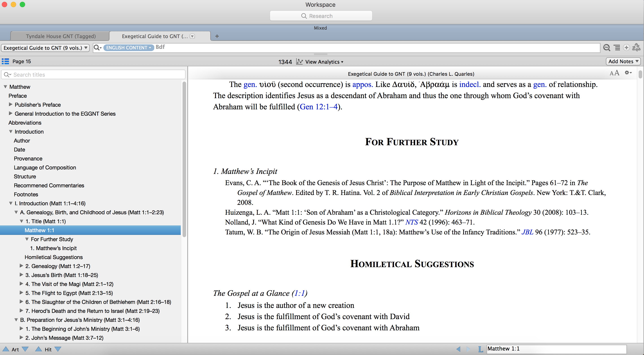Click the previous history left arrow
Screen dimensions: 644x355
(458, 349)
